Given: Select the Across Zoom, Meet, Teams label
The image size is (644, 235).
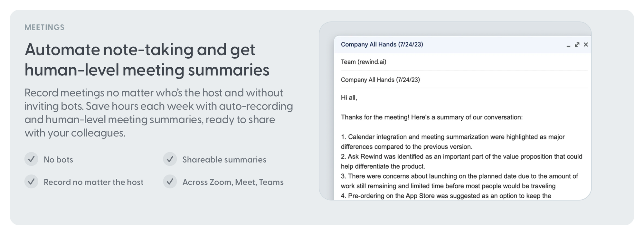Looking at the screenshot, I should (233, 182).
